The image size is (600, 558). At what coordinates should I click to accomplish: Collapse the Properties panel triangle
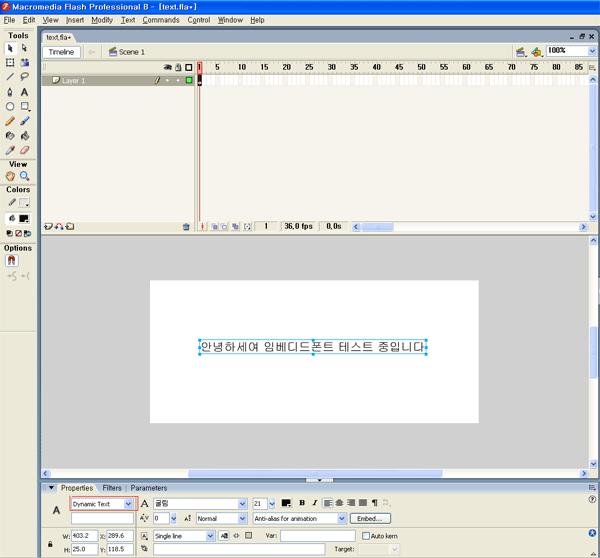point(51,488)
